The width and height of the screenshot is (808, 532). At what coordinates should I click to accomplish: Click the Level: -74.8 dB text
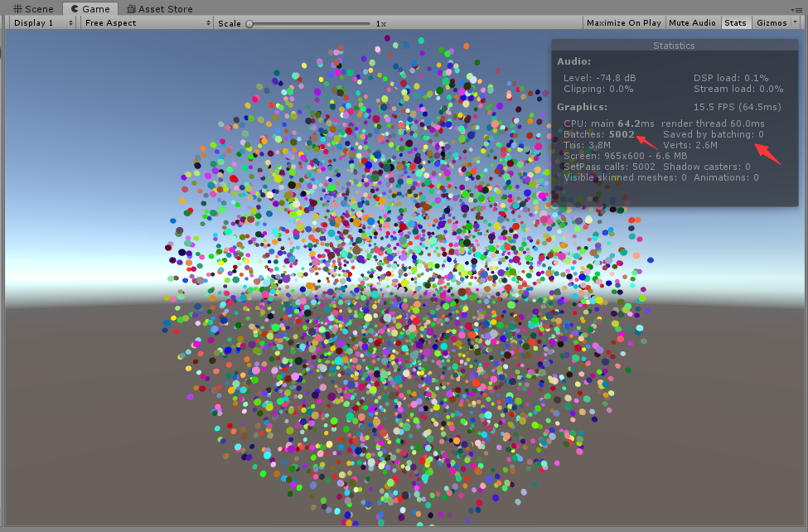click(599, 78)
